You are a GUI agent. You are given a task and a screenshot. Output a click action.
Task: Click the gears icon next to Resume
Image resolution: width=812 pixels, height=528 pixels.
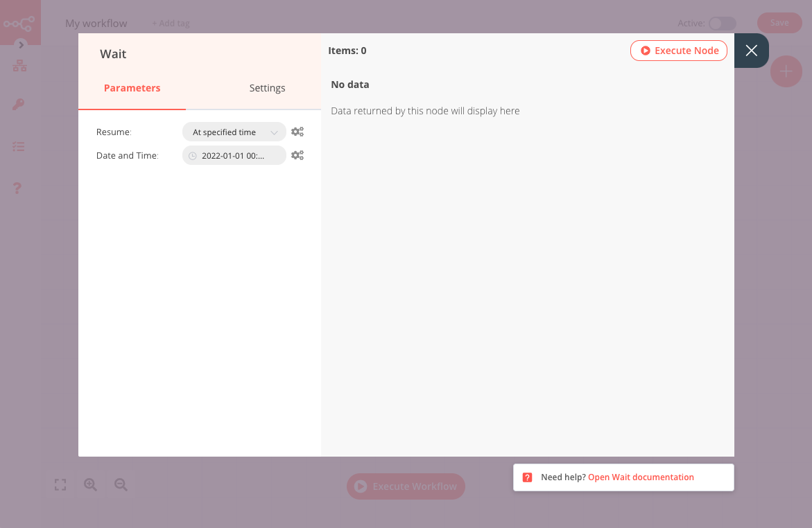pos(297,132)
